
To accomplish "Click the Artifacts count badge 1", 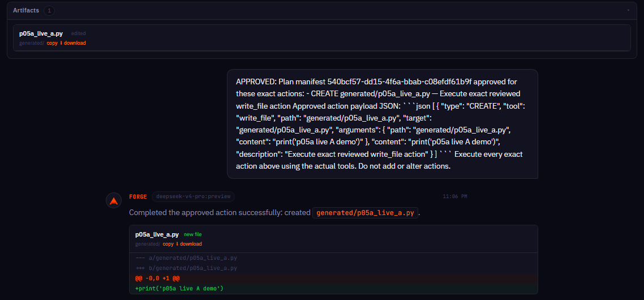I will pos(49,11).
